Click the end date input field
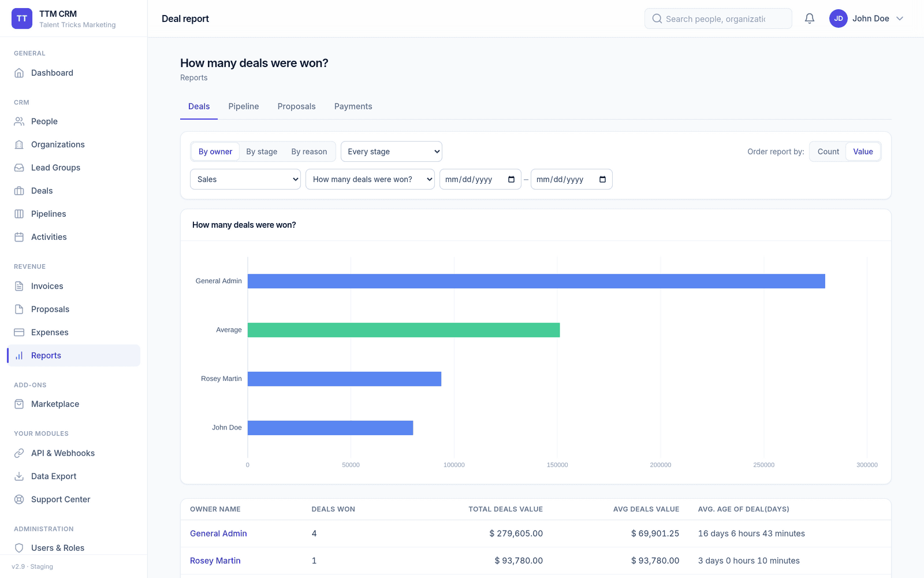 click(572, 179)
